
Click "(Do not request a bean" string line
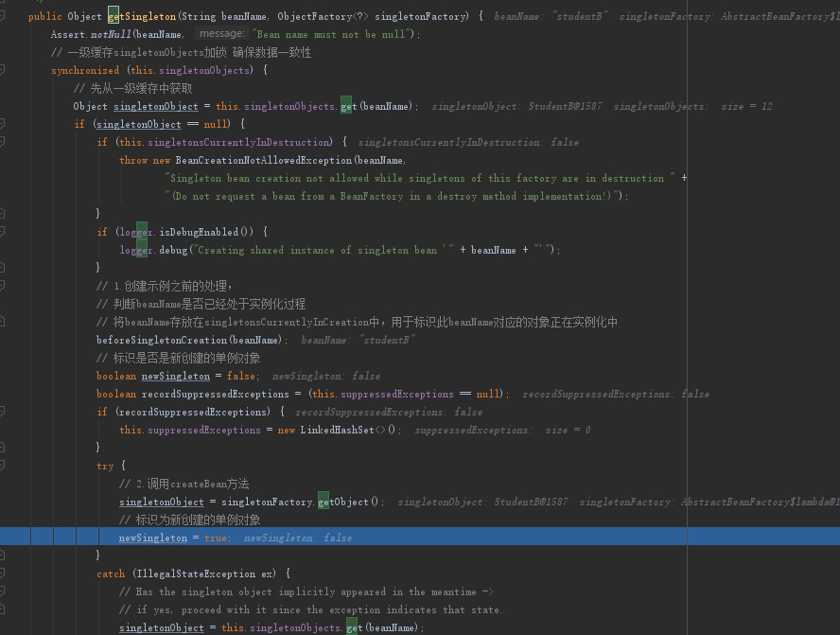click(394, 196)
